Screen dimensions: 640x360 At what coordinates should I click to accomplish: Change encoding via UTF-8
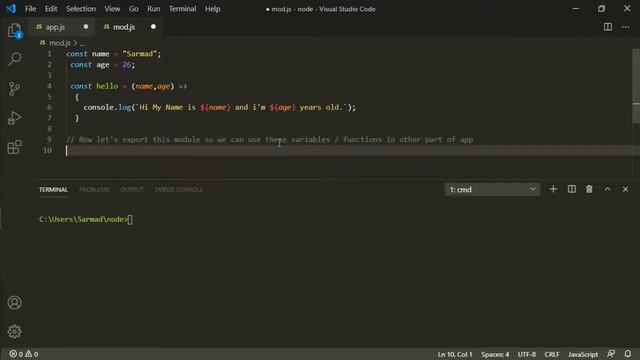click(527, 354)
